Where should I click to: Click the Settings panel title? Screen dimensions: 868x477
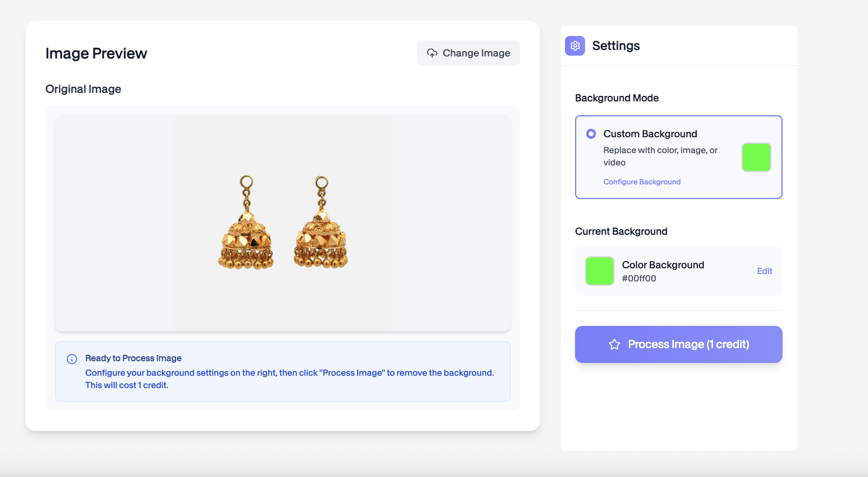616,46
